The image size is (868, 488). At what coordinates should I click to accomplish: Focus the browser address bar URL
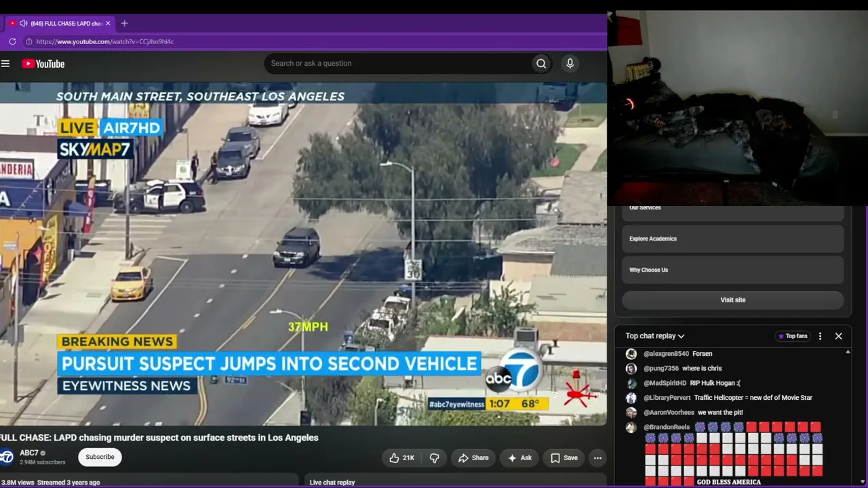pos(105,41)
